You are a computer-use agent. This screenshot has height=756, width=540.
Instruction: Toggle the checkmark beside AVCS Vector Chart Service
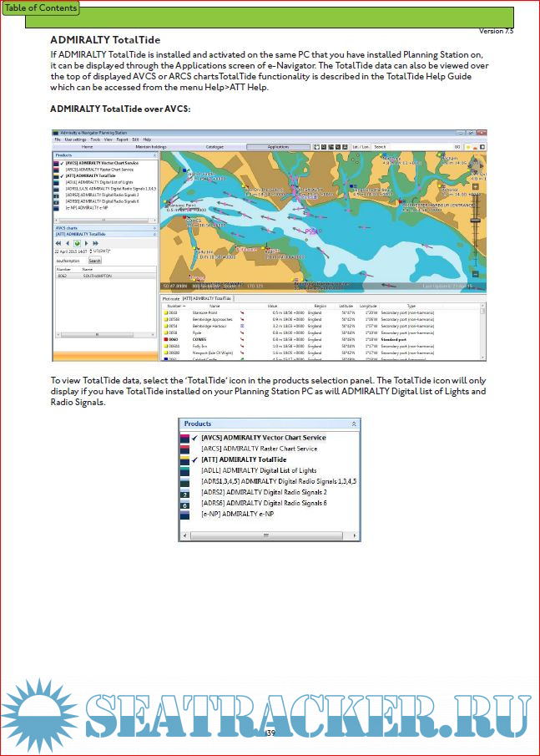coord(194,438)
